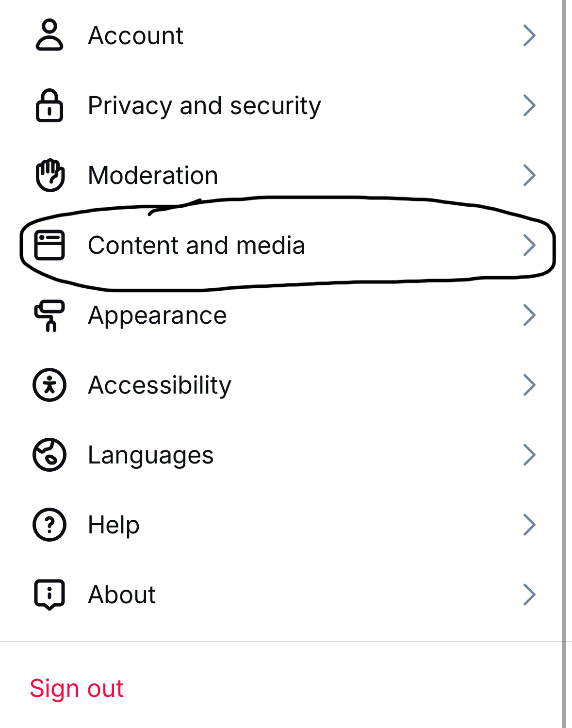Click the Help question mark icon

tap(49, 525)
